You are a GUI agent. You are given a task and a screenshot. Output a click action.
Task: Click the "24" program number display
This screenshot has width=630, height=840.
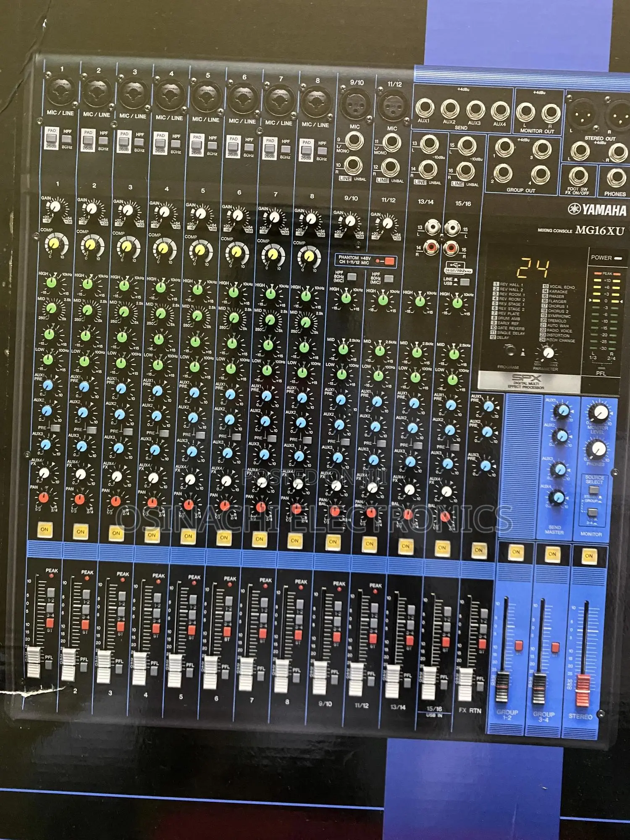(x=532, y=269)
